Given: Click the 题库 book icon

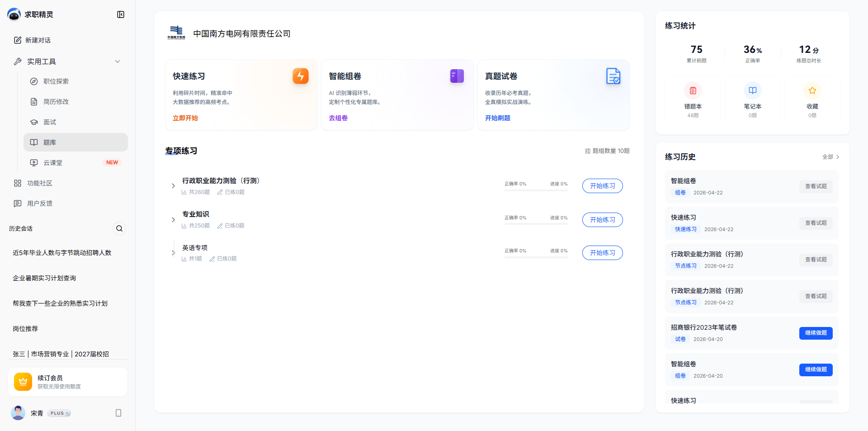Looking at the screenshot, I should point(34,142).
